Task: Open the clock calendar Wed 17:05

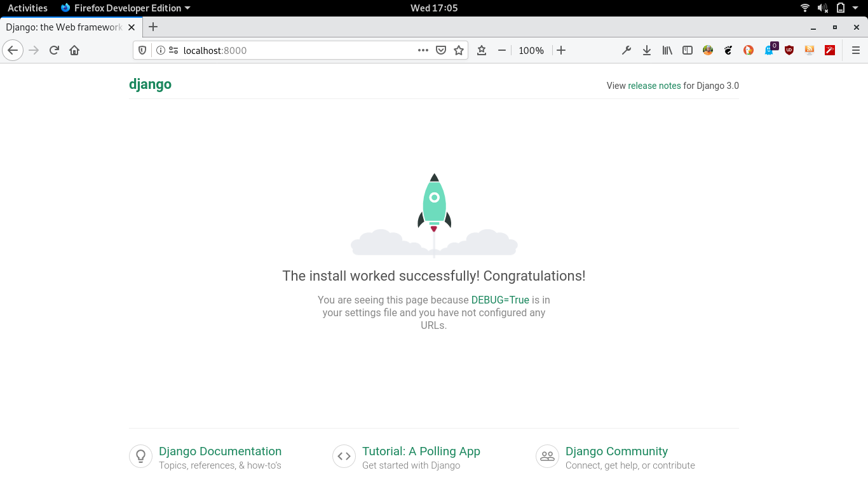Action: tap(434, 8)
